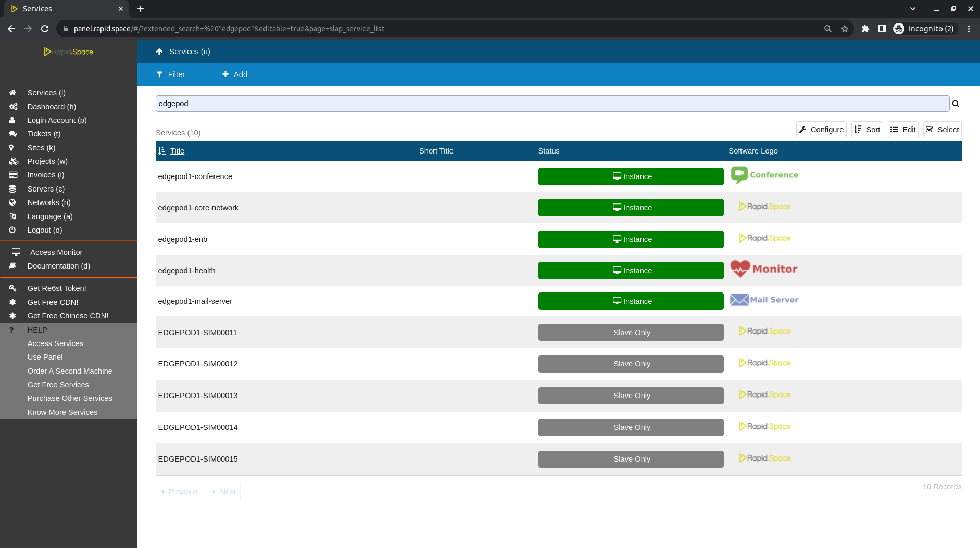The height and width of the screenshot is (548, 980).
Task: Go to Previous results page
Action: click(179, 492)
